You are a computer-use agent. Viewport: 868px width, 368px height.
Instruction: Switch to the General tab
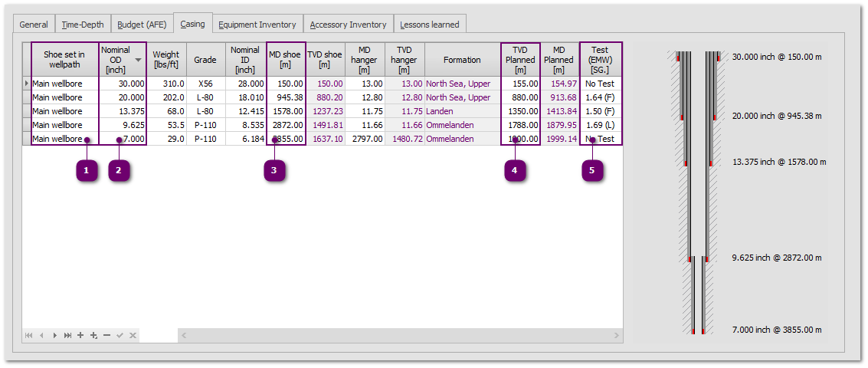[34, 25]
